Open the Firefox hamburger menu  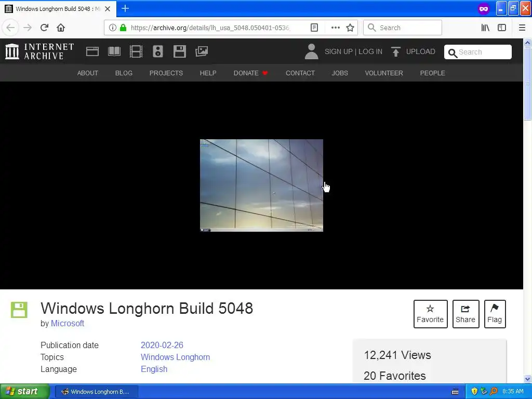tap(522, 28)
